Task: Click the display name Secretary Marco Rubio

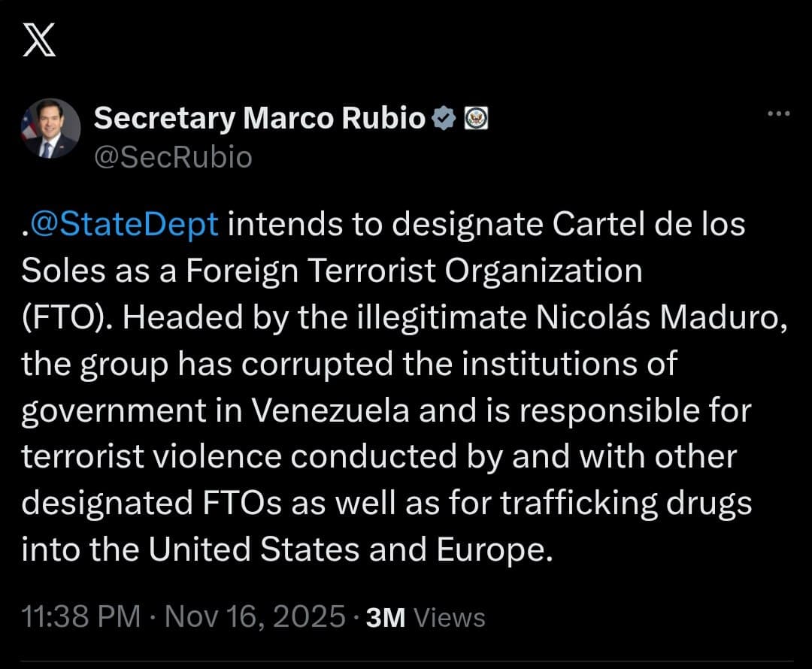Action: point(259,117)
